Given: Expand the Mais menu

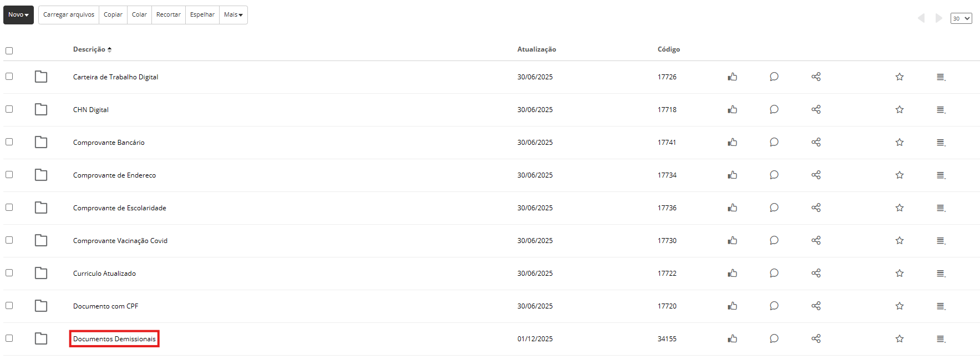Looking at the screenshot, I should pos(233,15).
